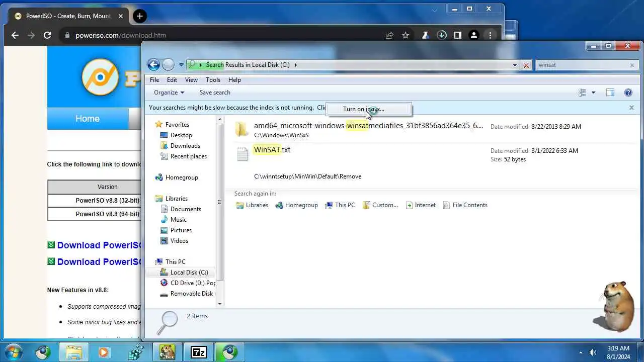This screenshot has width=644, height=362.
Task: Open a new Chrome tab
Action: point(139,16)
